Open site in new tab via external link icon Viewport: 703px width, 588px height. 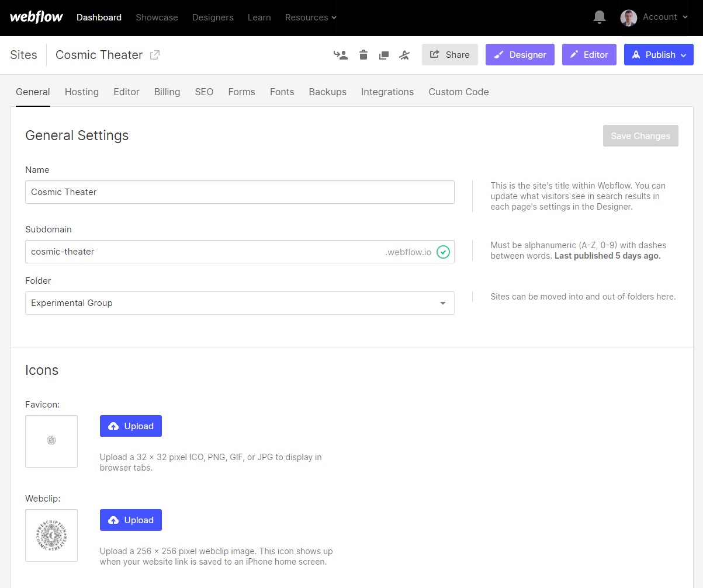[155, 55]
